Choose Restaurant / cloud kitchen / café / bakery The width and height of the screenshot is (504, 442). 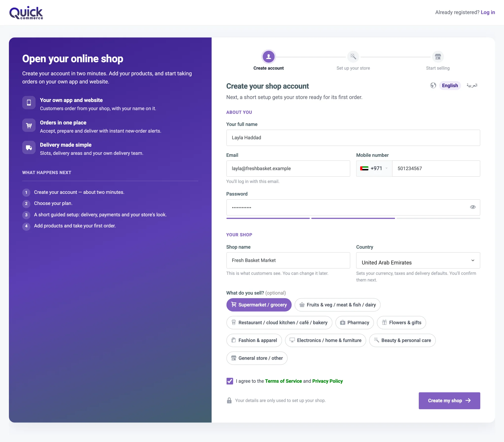click(x=279, y=322)
